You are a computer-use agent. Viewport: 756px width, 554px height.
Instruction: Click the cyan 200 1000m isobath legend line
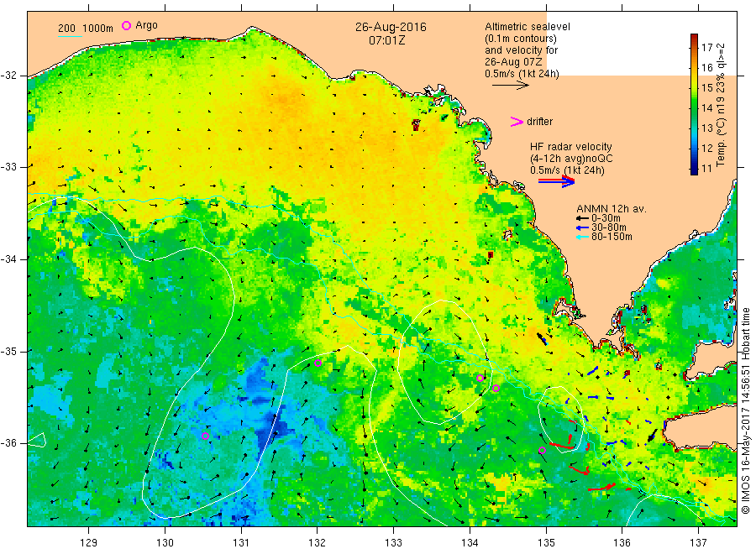click(x=70, y=36)
